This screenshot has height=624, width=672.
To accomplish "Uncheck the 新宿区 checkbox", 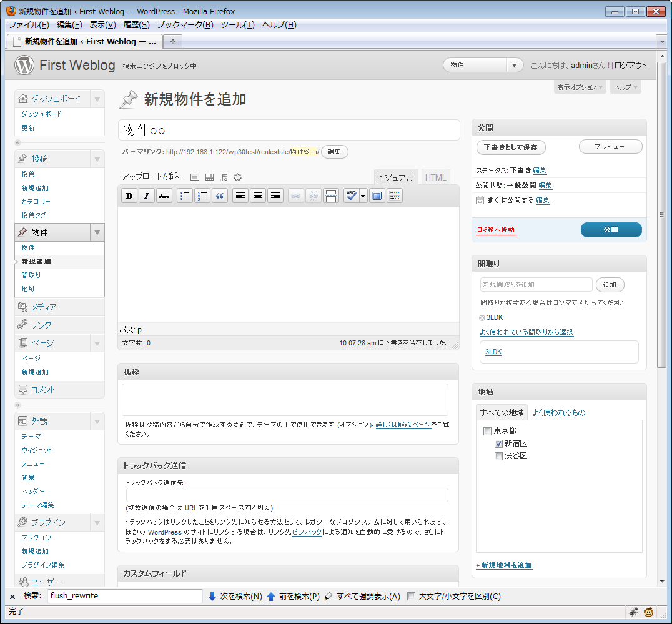I will (498, 443).
